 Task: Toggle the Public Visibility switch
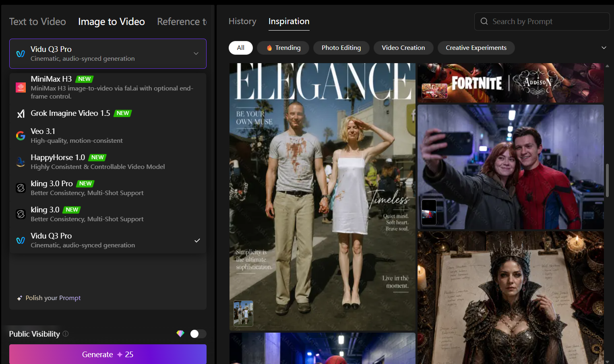(198, 334)
